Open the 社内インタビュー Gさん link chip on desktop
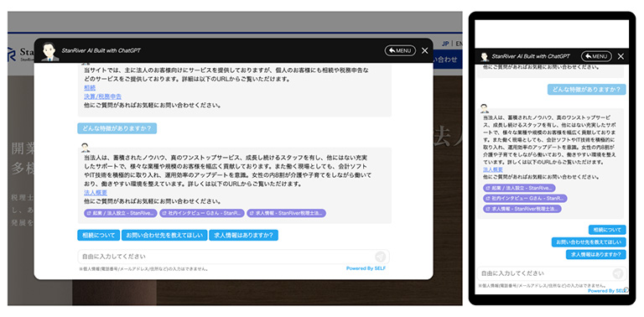Viewport: 644px width, 317px height. pos(201,214)
